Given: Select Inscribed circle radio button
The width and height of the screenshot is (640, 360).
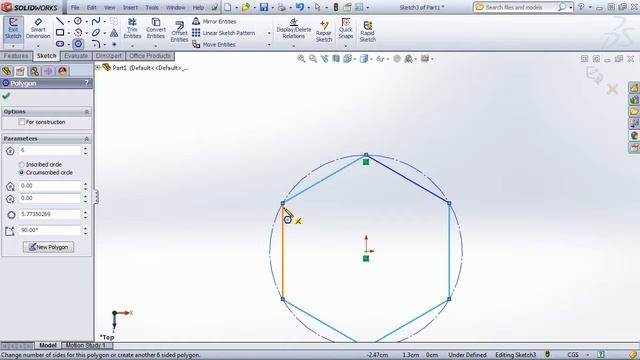Looking at the screenshot, I should click(22, 164).
